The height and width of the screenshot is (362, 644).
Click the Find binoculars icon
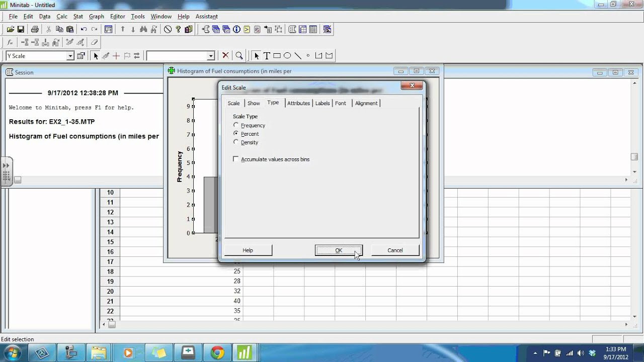tap(143, 30)
